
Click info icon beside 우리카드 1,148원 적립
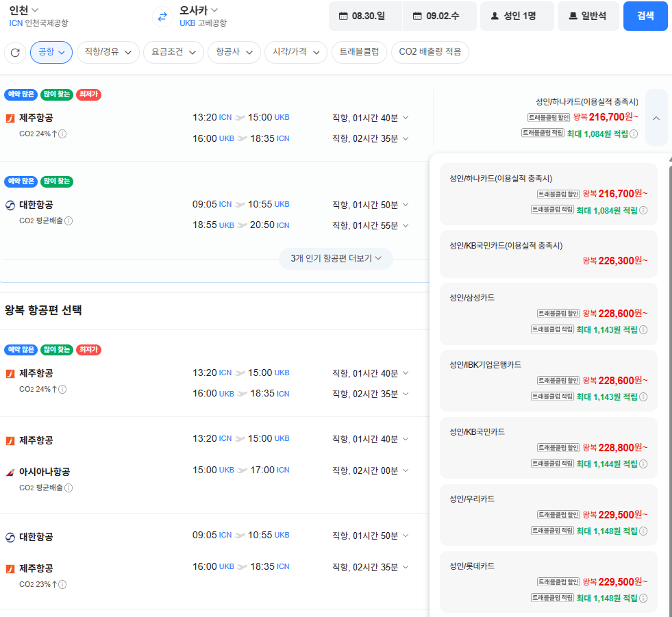(643, 531)
